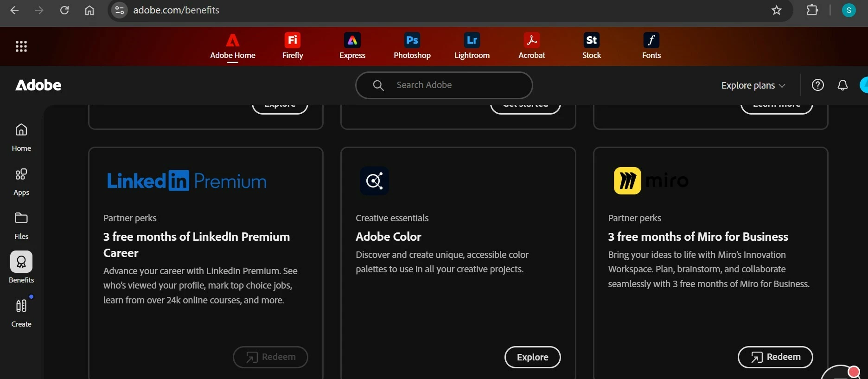Click Explore on Adobe Color card
Screen dimensions: 868x379
532,357
